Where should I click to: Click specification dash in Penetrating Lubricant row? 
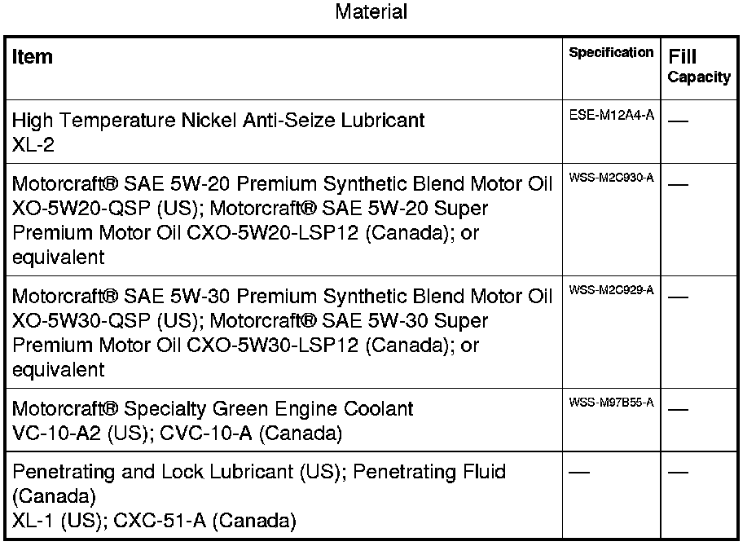tap(578, 473)
